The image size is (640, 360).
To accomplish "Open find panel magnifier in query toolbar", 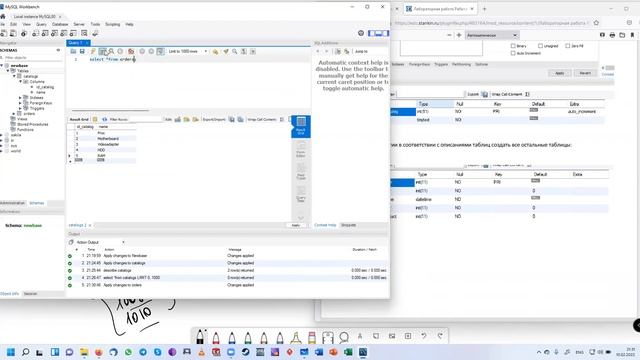I will click(235, 51).
